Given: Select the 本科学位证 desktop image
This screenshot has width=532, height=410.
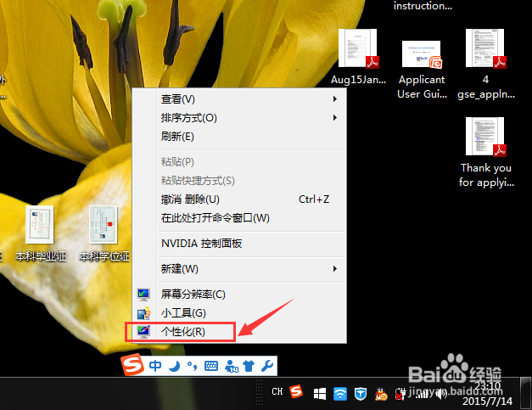Looking at the screenshot, I should (104, 233).
